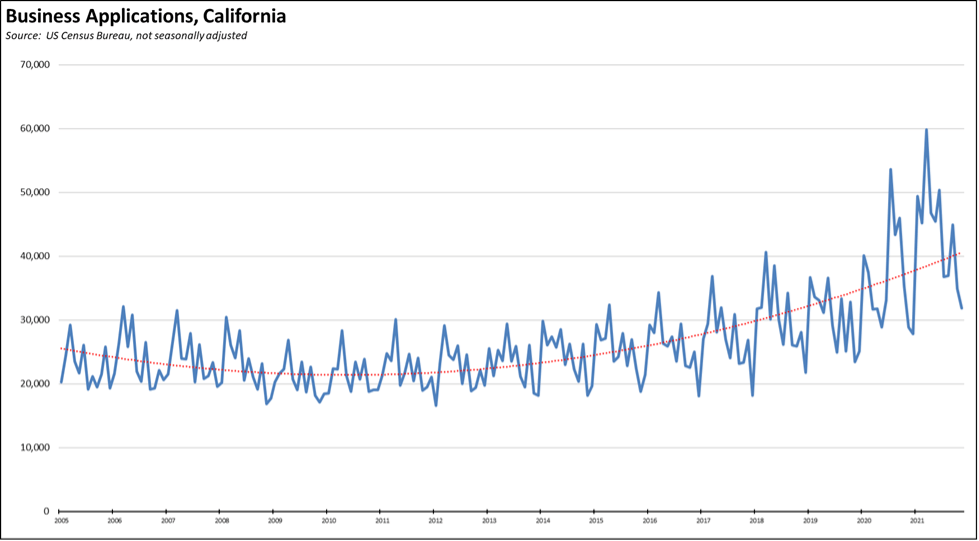This screenshot has height=541, width=979.
Task: Click the highest peak of the blue line
Action: 926,130
